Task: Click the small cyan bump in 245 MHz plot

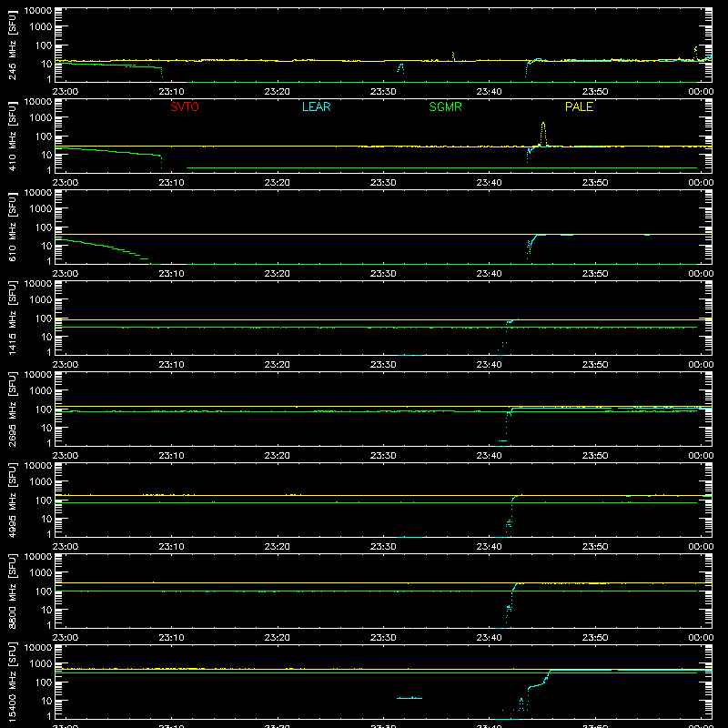Action: point(400,68)
